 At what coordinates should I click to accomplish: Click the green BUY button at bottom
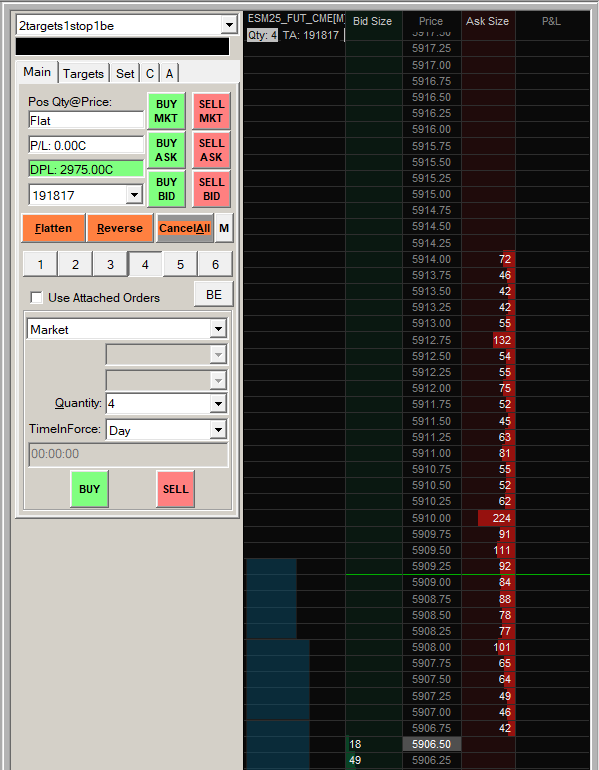click(89, 489)
